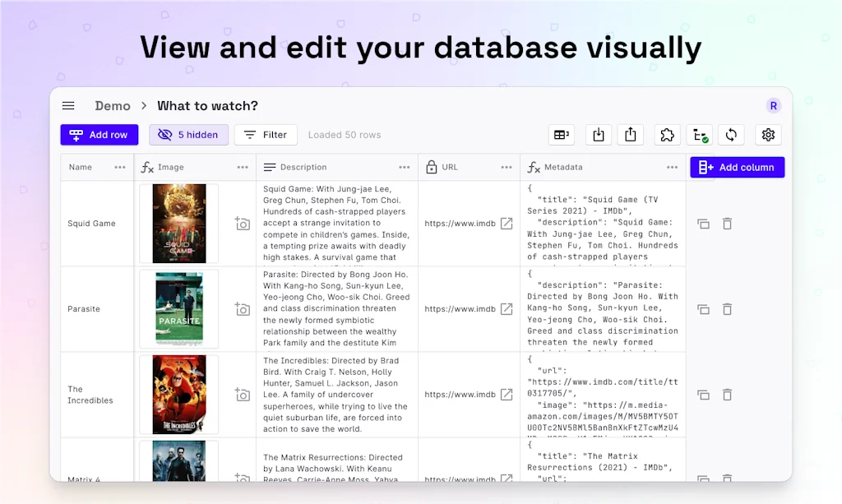Click The Incredibles poster thumbnail

(178, 395)
